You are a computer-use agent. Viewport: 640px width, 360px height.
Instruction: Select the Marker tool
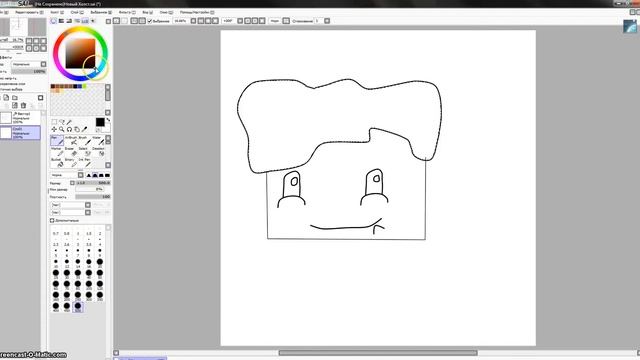click(57, 151)
